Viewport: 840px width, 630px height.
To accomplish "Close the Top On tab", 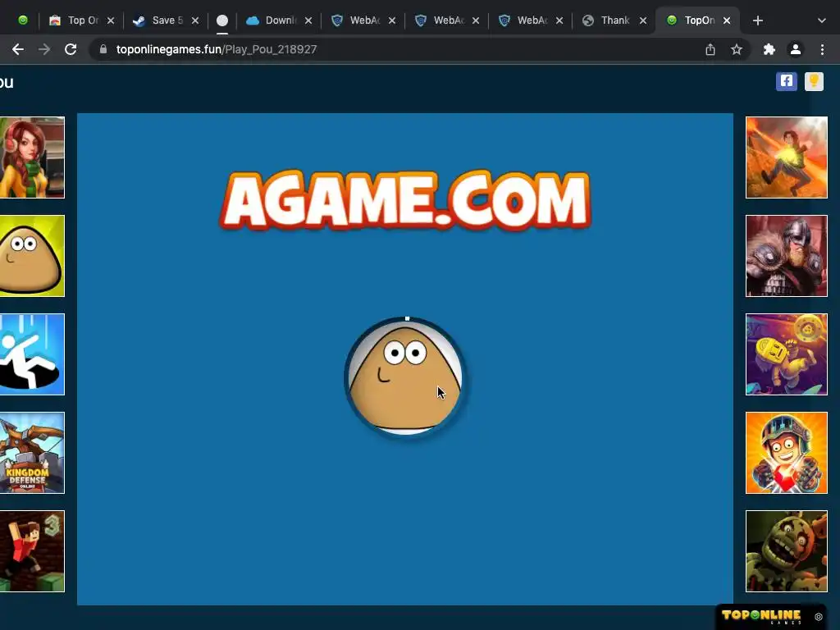I will coord(111,21).
